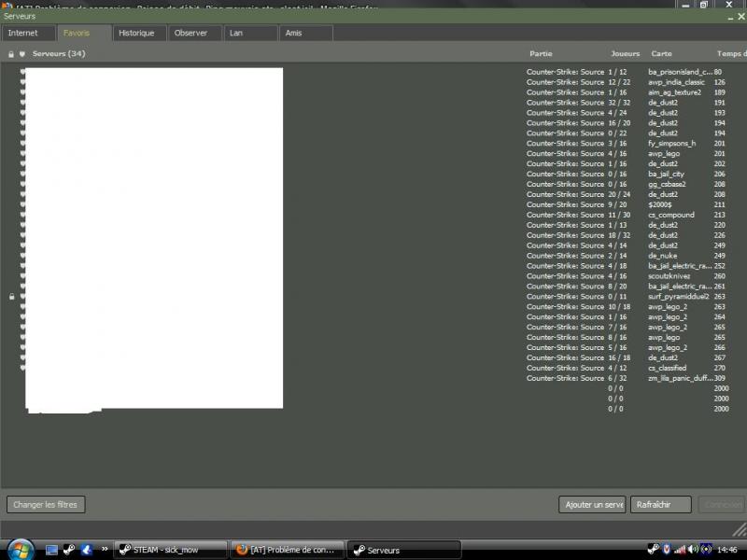Launch Steam from the quick launch bar
The width and height of the screenshot is (747, 560).
[69, 550]
